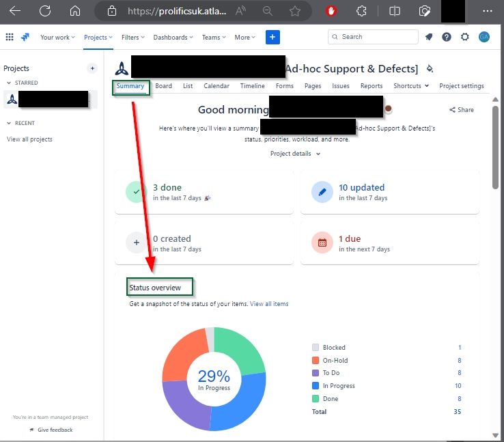The height and width of the screenshot is (442, 504).
Task: Click the Done legend color swatch
Action: (316, 398)
